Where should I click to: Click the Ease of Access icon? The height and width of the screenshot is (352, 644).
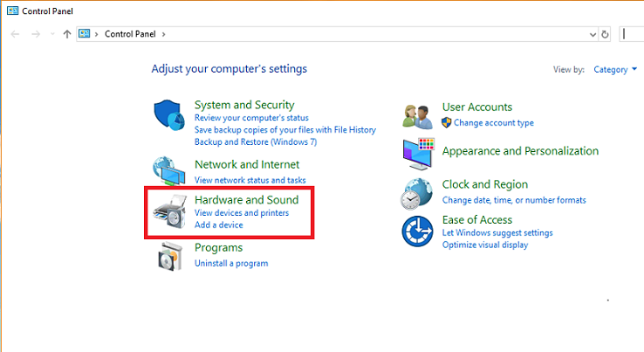point(418,231)
